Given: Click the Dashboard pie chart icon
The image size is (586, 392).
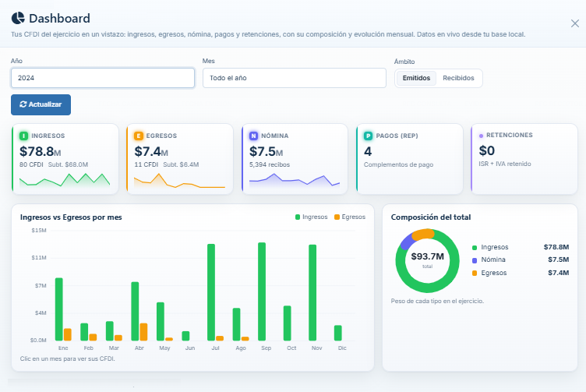Looking at the screenshot, I should pyautogui.click(x=18, y=18).
